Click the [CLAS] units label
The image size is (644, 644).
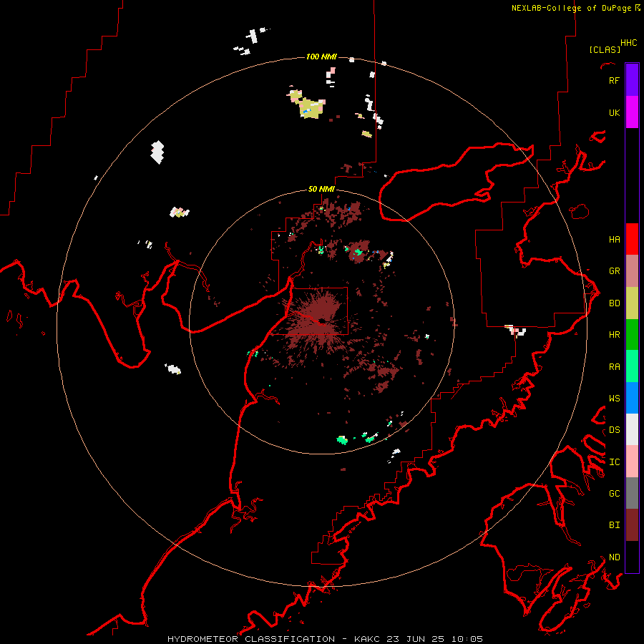[x=605, y=49]
